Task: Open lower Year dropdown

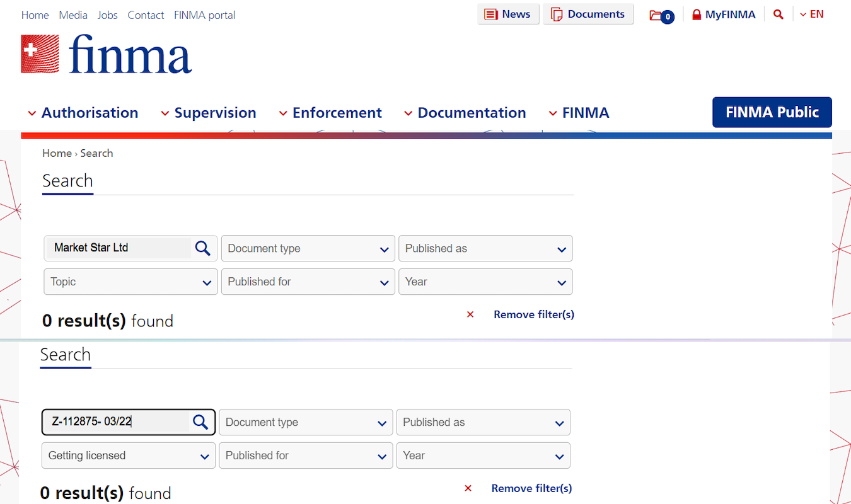Action: 483,455
